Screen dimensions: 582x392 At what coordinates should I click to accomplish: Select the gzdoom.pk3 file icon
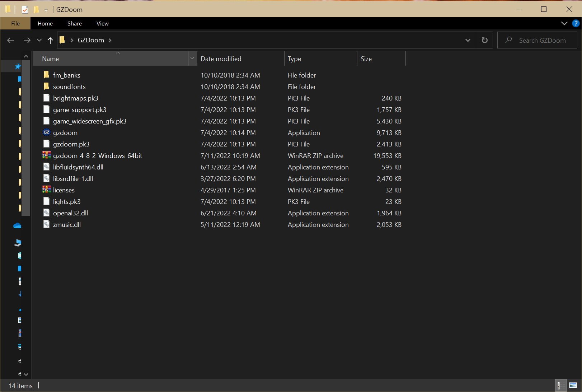tap(46, 144)
